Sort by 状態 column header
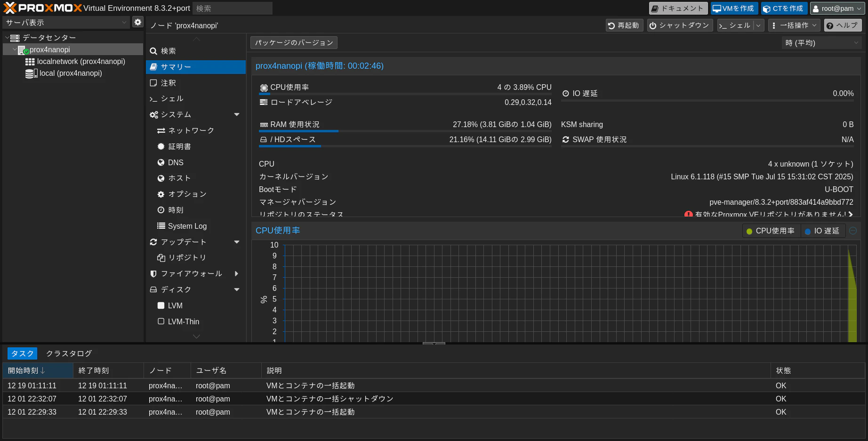The image size is (868, 441). coord(818,371)
